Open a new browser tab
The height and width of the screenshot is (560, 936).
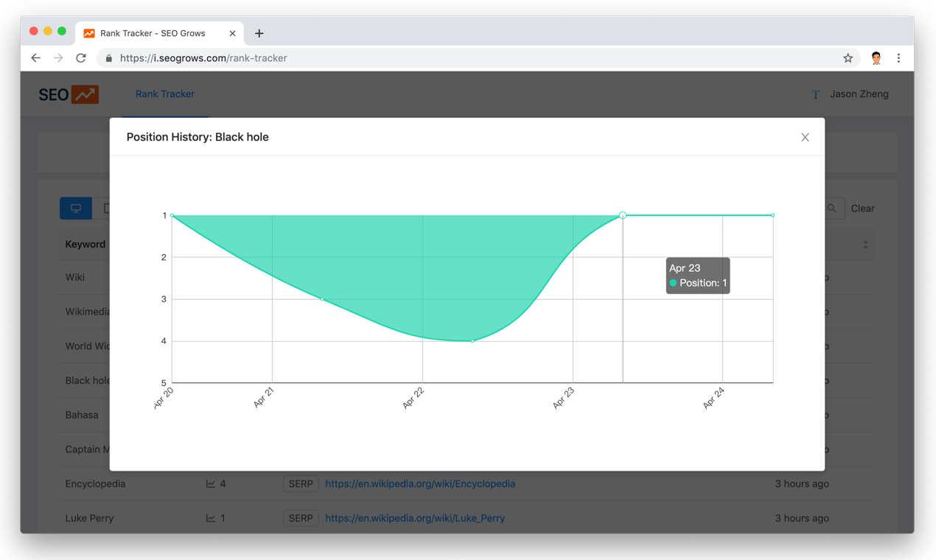[x=259, y=33]
